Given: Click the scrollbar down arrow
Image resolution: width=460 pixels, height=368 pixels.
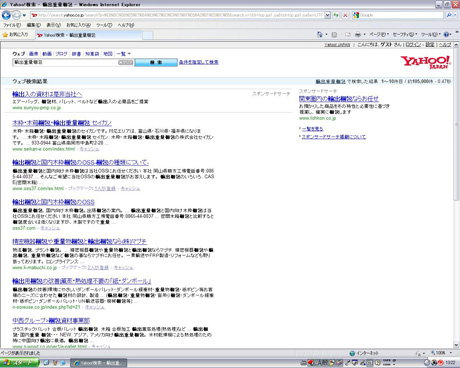Looking at the screenshot, I should click(456, 345).
